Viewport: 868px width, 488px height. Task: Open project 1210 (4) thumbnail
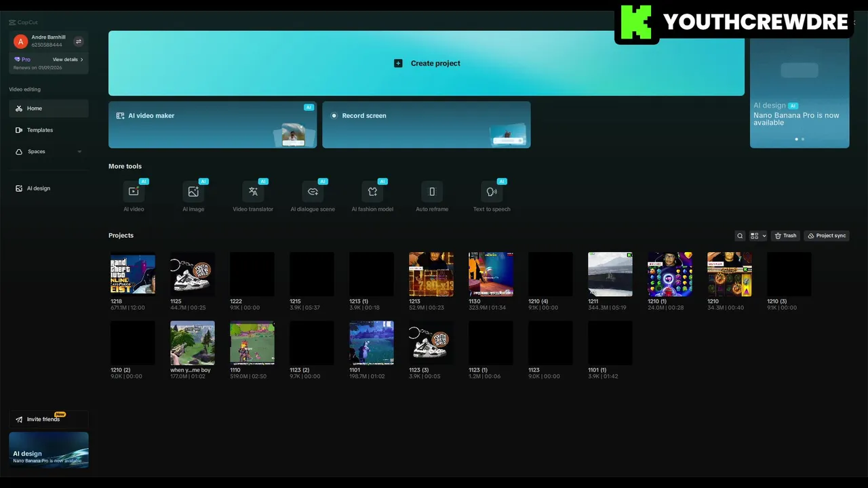[x=551, y=274]
